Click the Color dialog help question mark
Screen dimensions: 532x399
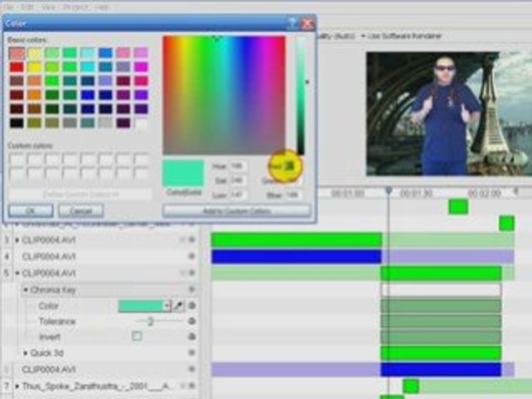[292, 23]
